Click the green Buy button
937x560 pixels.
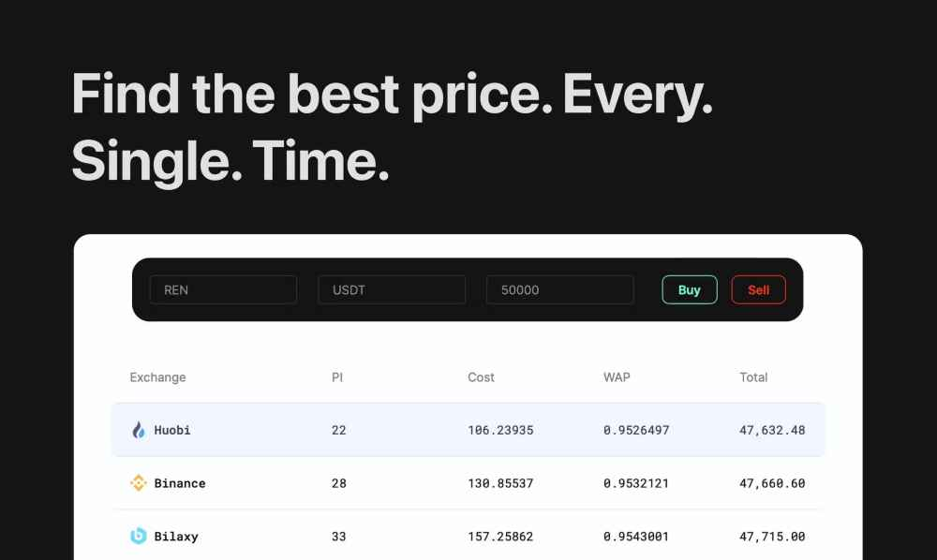click(x=690, y=290)
